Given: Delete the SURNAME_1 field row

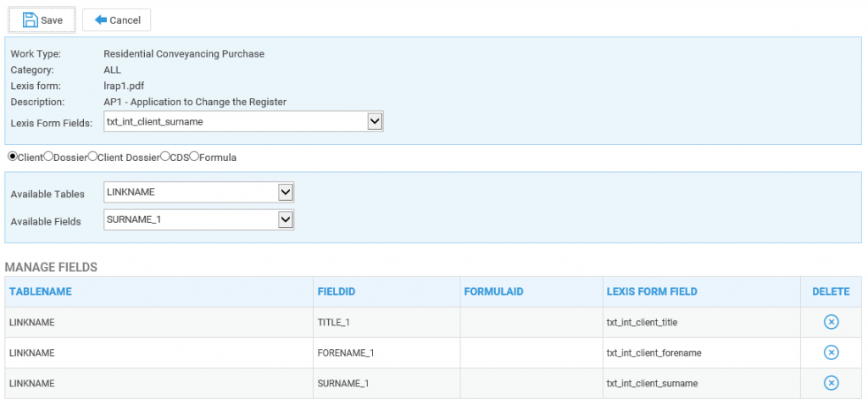Looking at the screenshot, I should 831,383.
